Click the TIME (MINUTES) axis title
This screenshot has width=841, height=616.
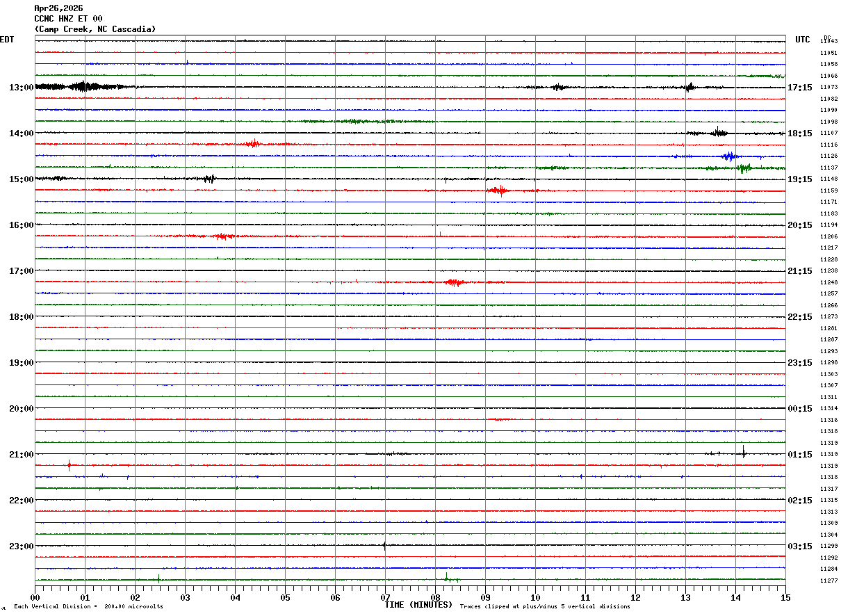coord(419,605)
